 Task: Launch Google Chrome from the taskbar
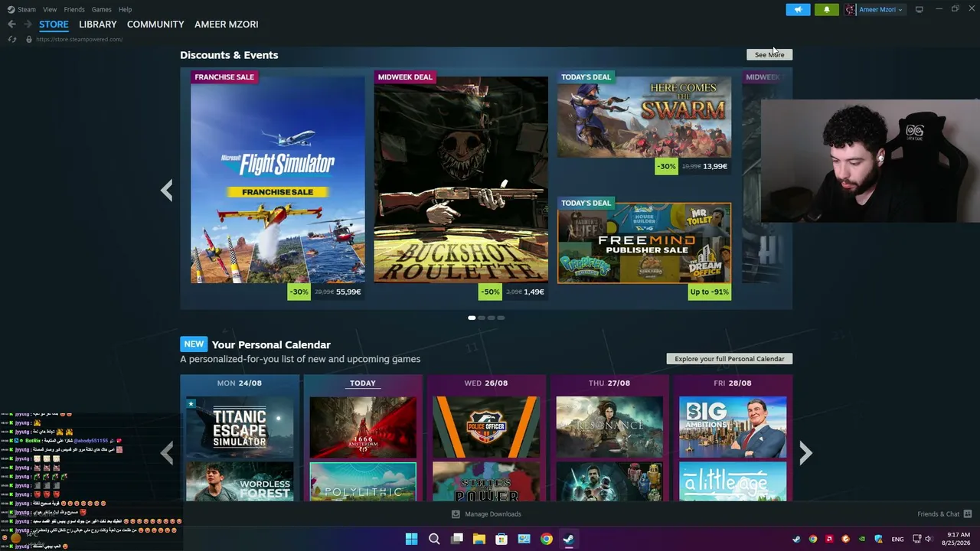[x=547, y=539]
